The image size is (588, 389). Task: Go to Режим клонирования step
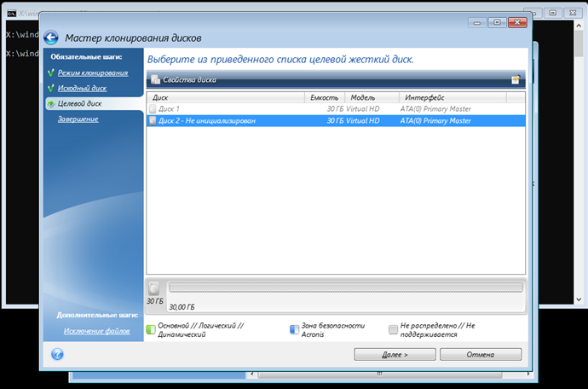(x=92, y=73)
